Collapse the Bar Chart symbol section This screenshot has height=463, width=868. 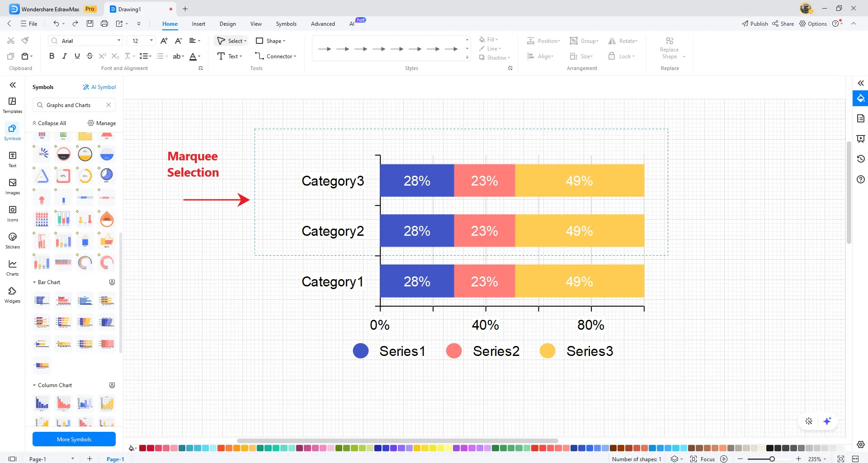34,282
